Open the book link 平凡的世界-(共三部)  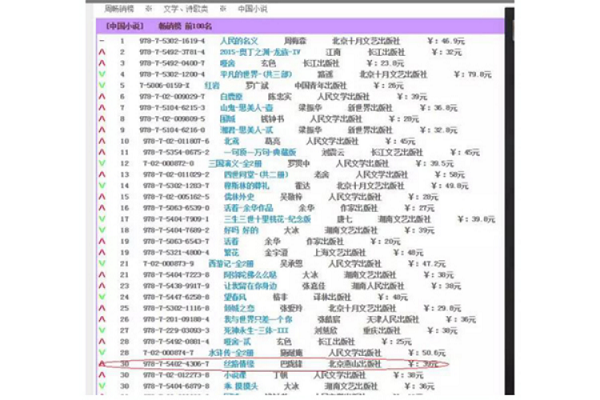point(251,74)
